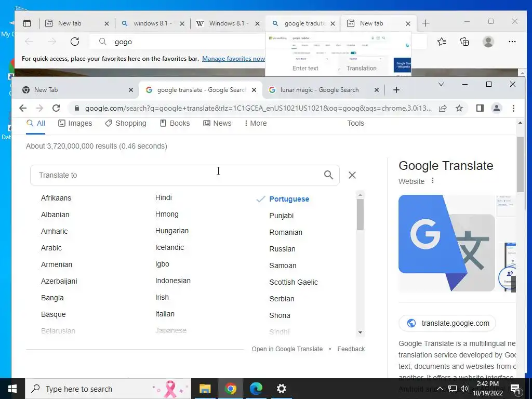Select Italian in the language list

click(x=165, y=314)
